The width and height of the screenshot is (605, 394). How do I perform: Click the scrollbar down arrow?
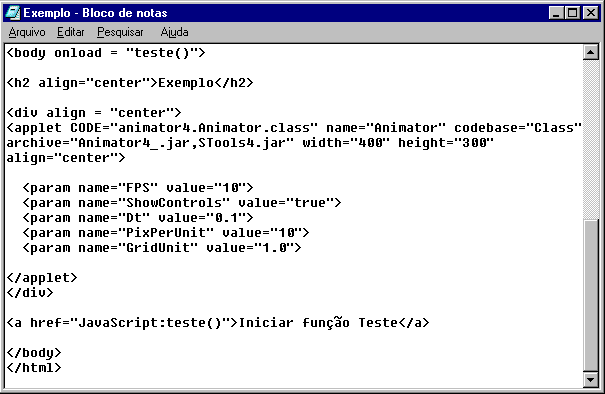tap(591, 379)
